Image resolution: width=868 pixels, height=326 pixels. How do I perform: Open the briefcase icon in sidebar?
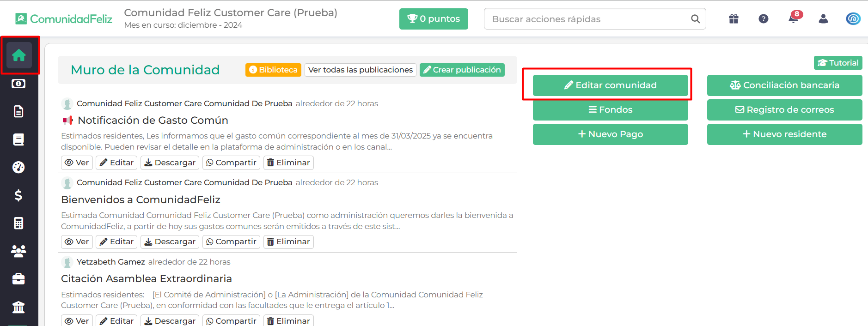18,279
